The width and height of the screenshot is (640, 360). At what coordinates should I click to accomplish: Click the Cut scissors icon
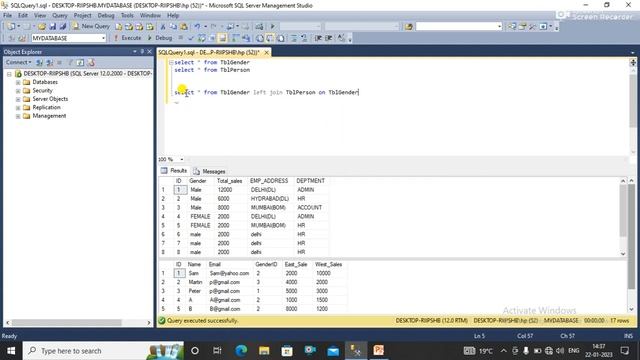(x=162, y=27)
